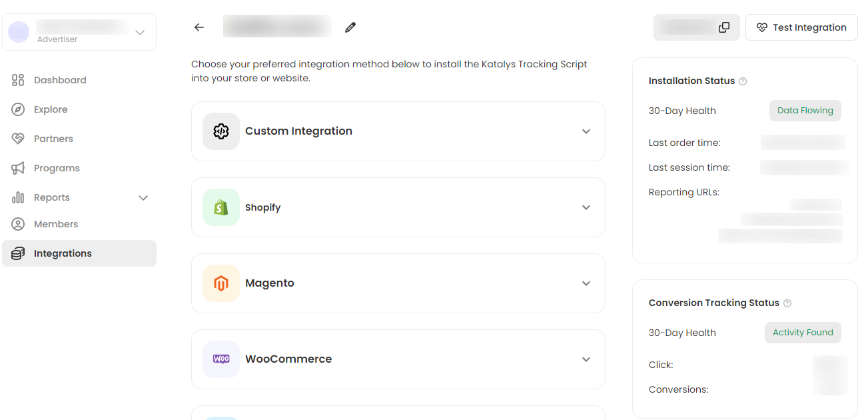
Task: Expand the Reports menu chevron
Action: click(x=143, y=198)
